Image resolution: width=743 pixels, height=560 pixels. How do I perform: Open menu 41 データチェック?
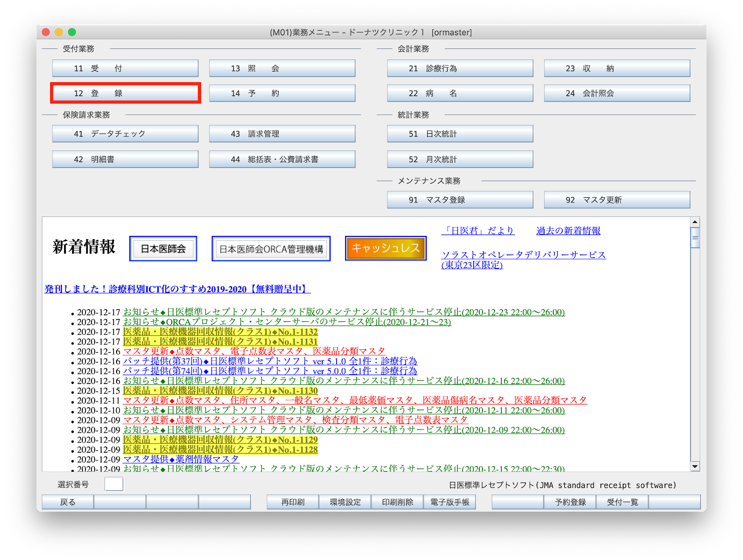coord(125,134)
